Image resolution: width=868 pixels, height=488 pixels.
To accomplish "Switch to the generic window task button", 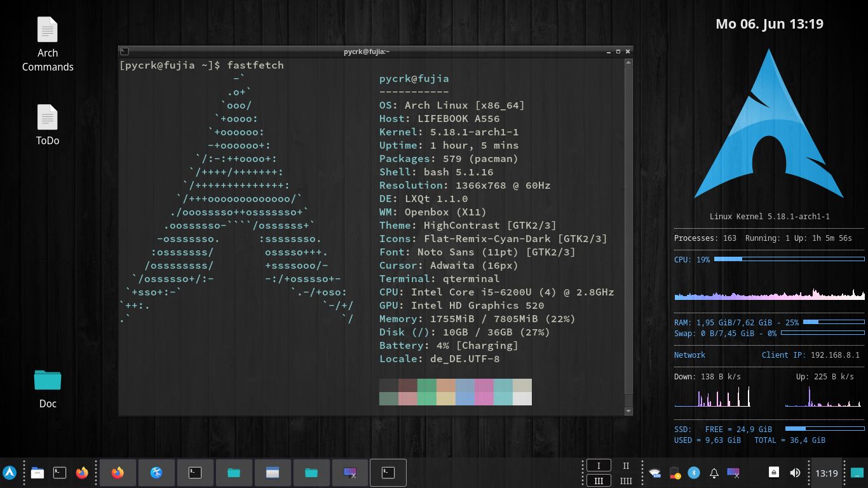I will coord(273,473).
